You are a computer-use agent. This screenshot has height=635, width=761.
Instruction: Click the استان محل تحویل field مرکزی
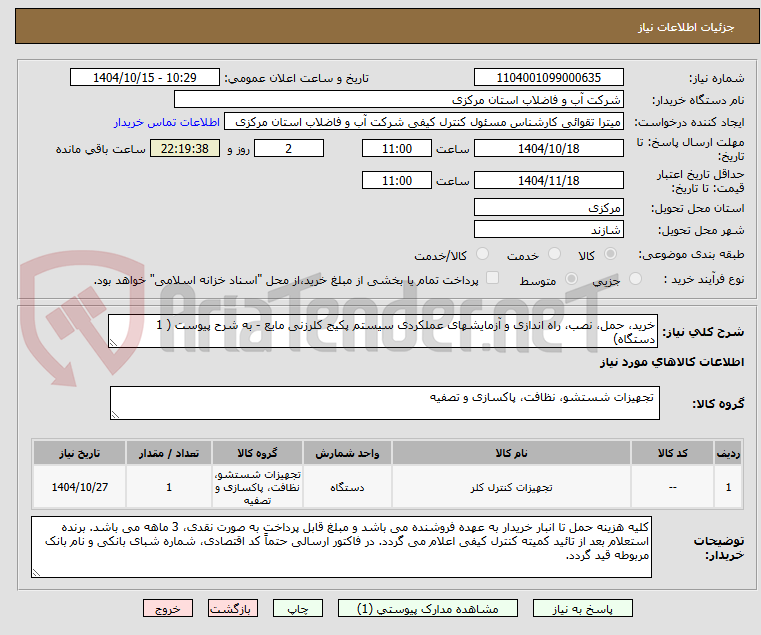[548, 208]
